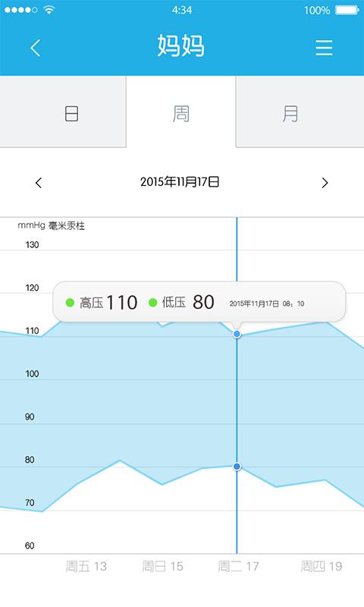364x607 pixels.
Task: Click the 120 y-axis label
Action: click(x=32, y=288)
